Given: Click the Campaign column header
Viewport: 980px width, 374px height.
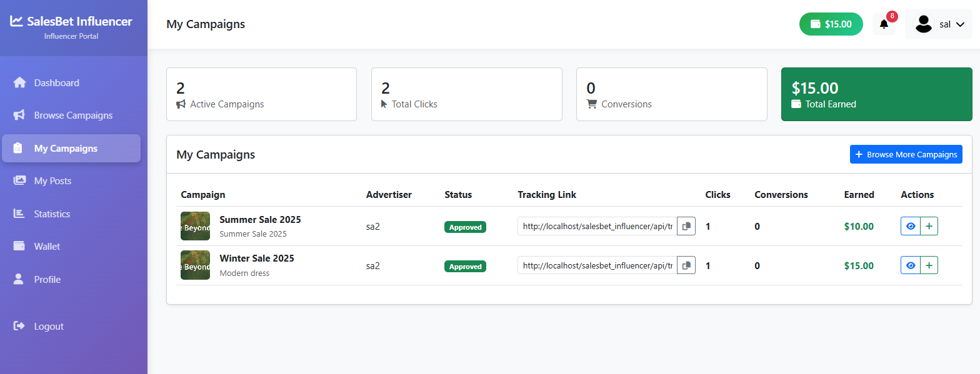Looking at the screenshot, I should pos(202,195).
